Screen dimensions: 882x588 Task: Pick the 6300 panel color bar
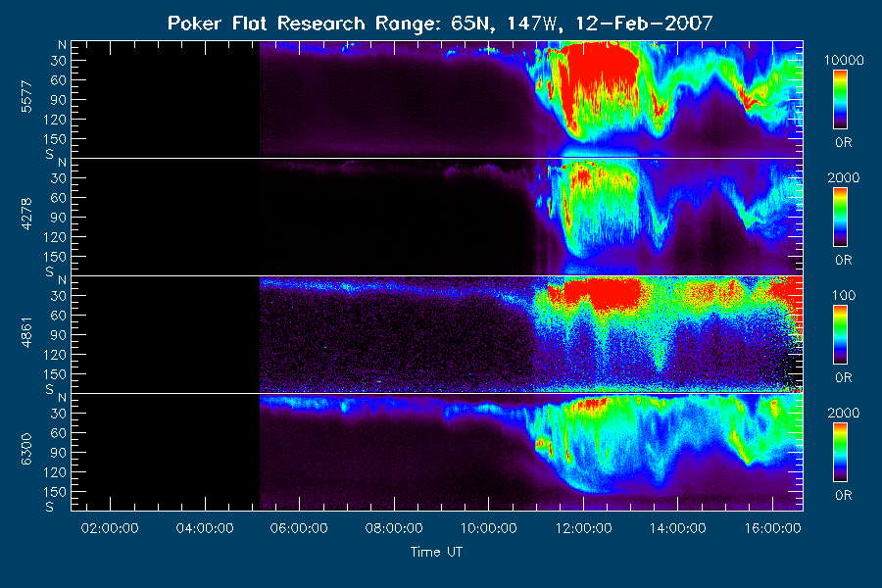click(x=841, y=453)
